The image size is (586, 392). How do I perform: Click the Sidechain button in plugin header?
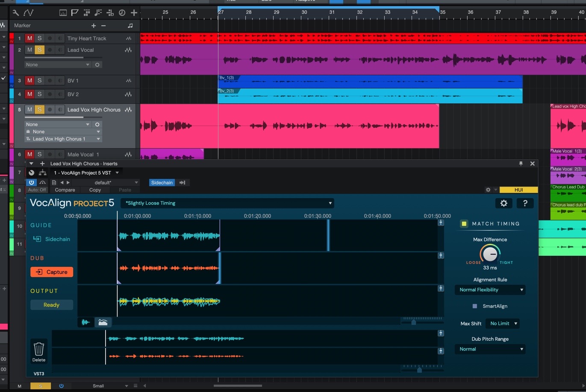click(162, 183)
